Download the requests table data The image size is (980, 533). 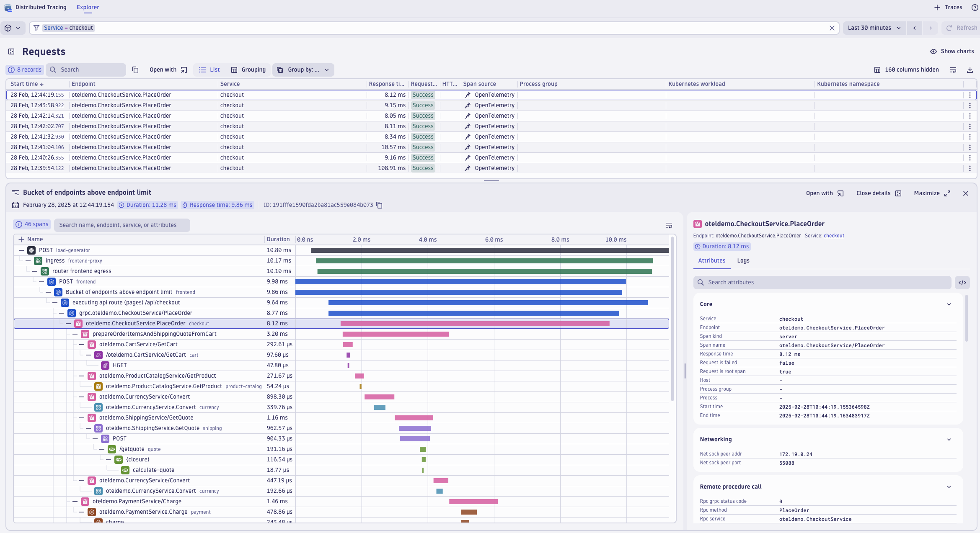970,70
